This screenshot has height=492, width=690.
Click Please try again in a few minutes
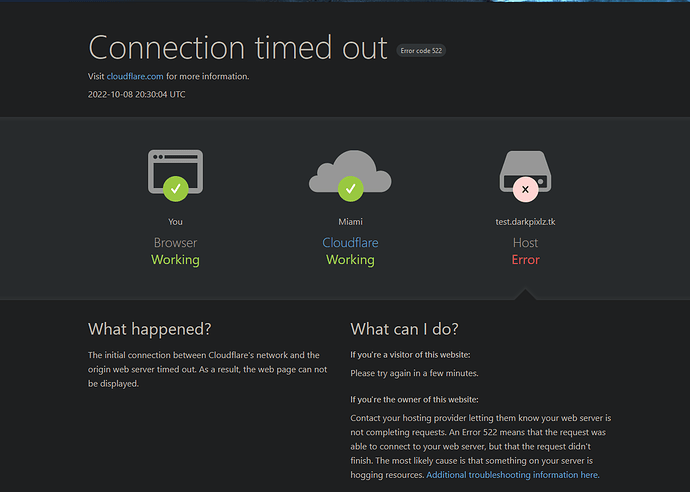point(414,373)
